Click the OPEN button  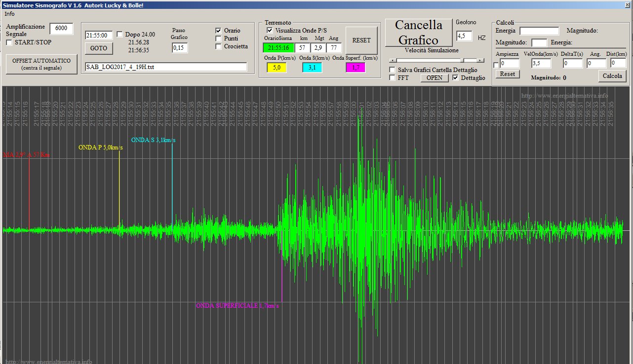[x=435, y=78]
